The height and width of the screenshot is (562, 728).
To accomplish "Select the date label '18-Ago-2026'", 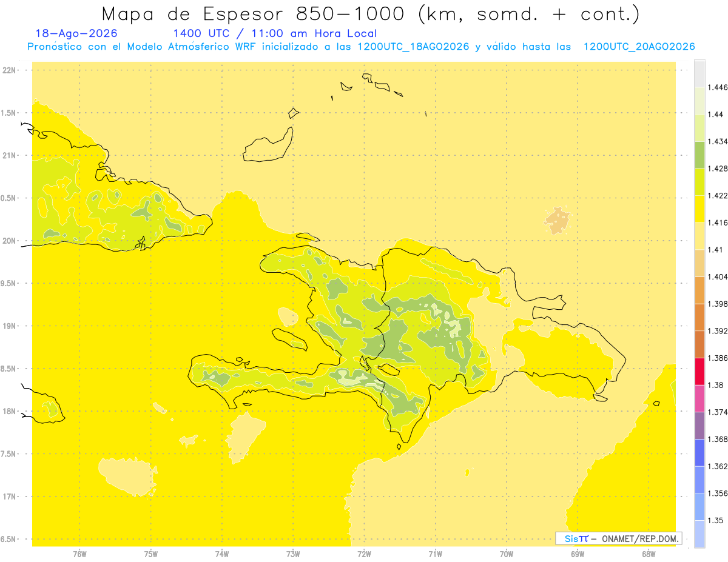I will [x=76, y=33].
